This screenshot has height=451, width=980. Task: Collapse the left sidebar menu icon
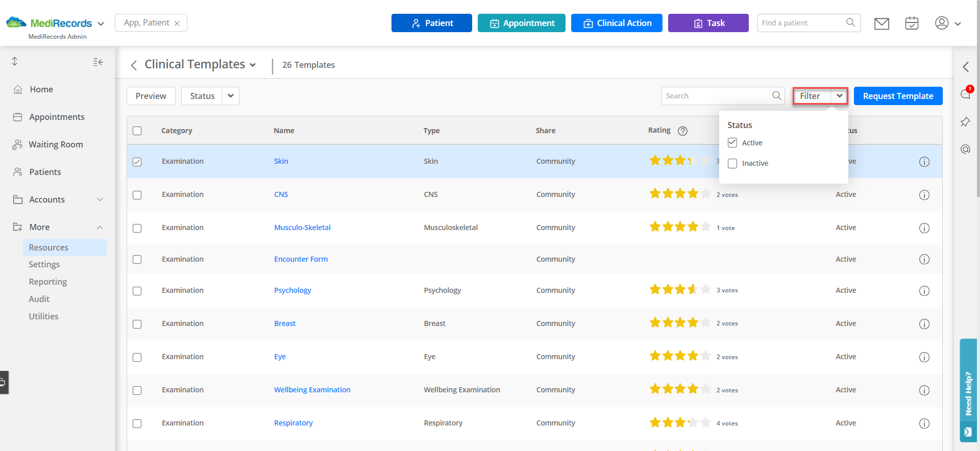point(98,62)
